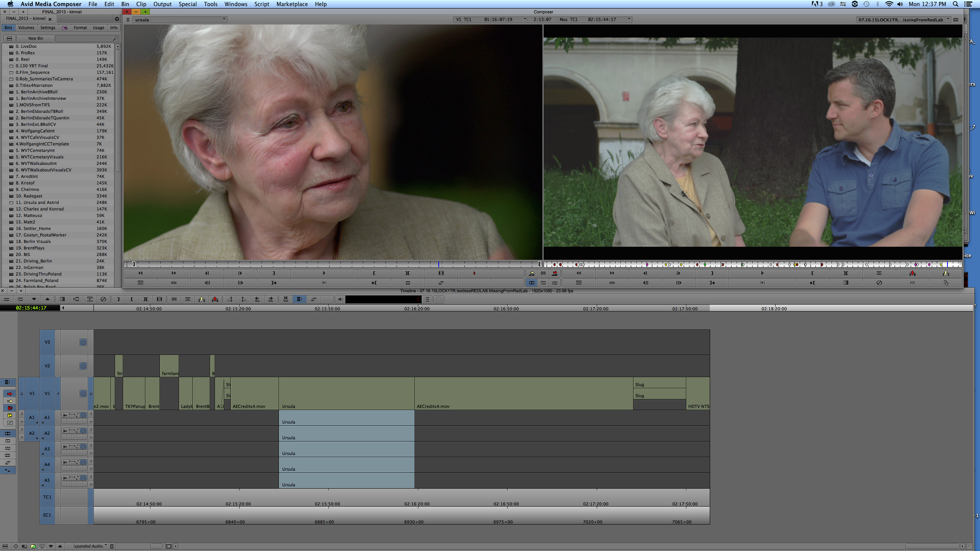Image resolution: width=980 pixels, height=551 pixels.
Task: Click Lift red icon under record monitor
Action: pos(912,273)
